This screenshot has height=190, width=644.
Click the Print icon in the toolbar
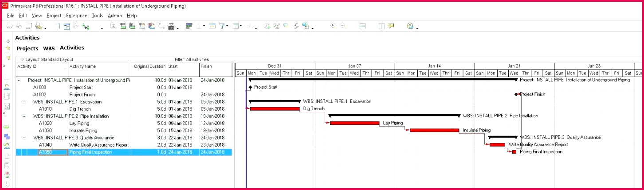coord(9,27)
